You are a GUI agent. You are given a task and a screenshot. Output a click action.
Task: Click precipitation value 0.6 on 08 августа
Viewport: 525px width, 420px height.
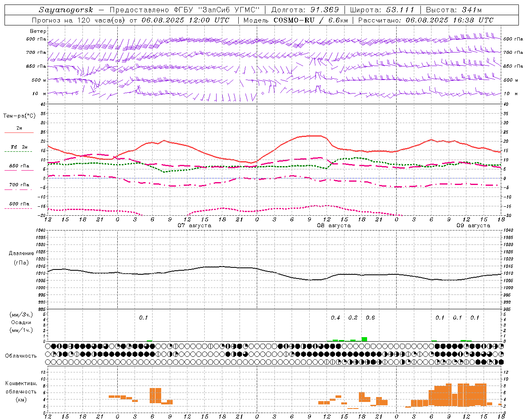370,318
